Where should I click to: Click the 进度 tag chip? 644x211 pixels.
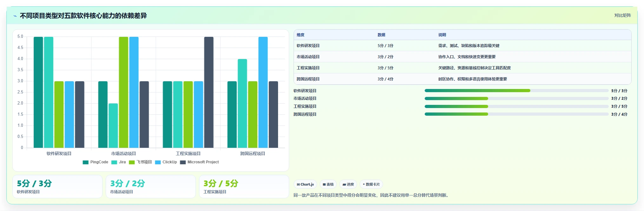pyautogui.click(x=348, y=184)
